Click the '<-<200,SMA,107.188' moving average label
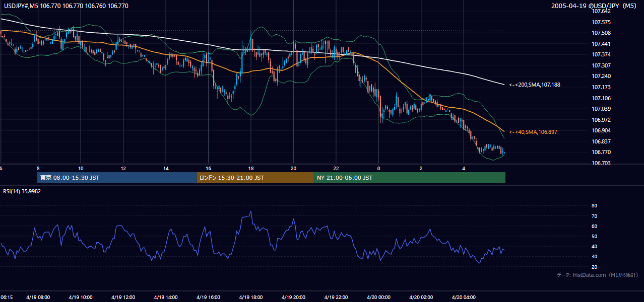 (535, 85)
